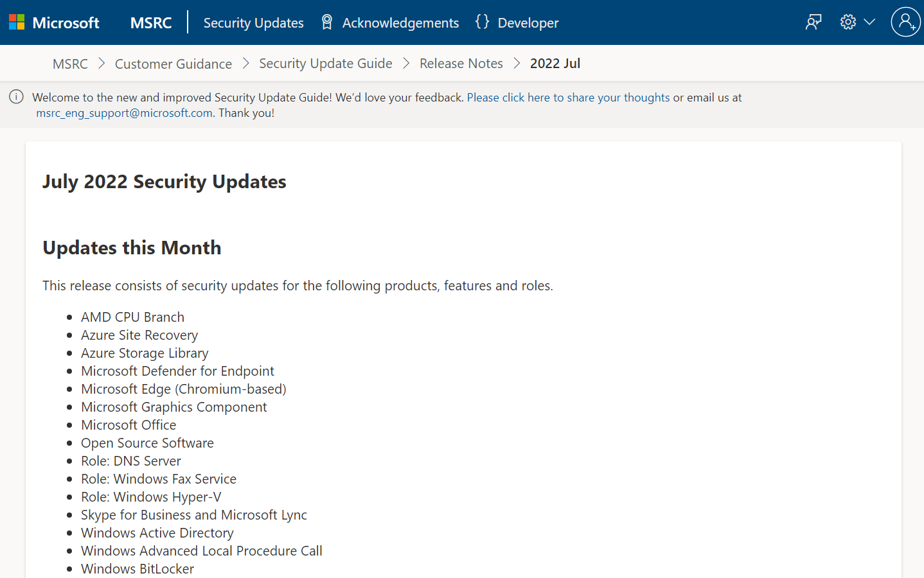Image resolution: width=924 pixels, height=578 pixels.
Task: Click the msrc_eng_support email link
Action: (x=124, y=113)
